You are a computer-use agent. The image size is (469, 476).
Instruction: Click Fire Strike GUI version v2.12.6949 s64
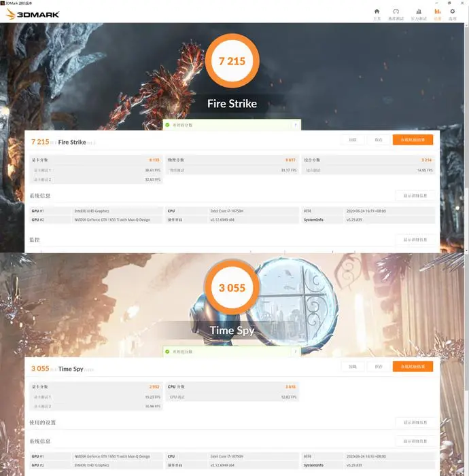pos(222,220)
